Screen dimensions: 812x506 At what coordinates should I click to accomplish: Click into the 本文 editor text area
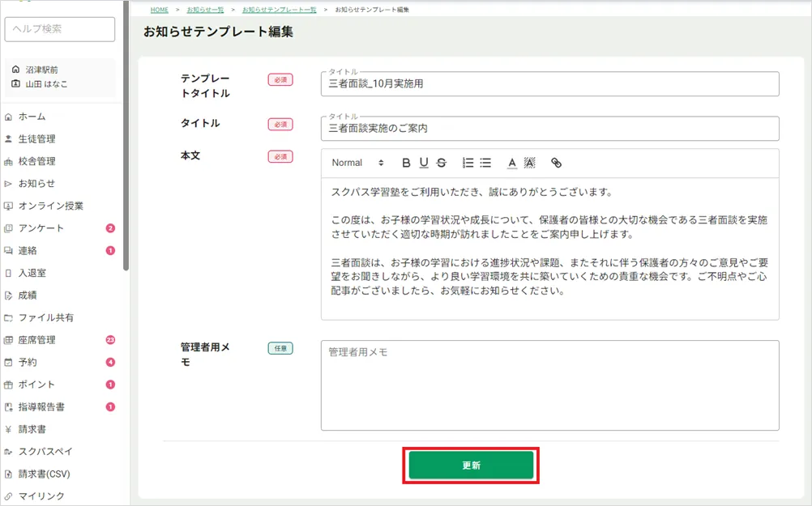pyautogui.click(x=550, y=249)
